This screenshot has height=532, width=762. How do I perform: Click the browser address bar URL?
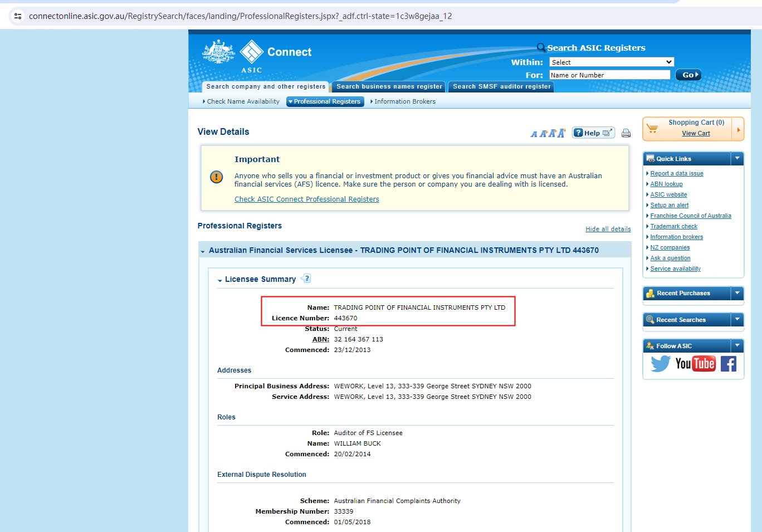241,16
